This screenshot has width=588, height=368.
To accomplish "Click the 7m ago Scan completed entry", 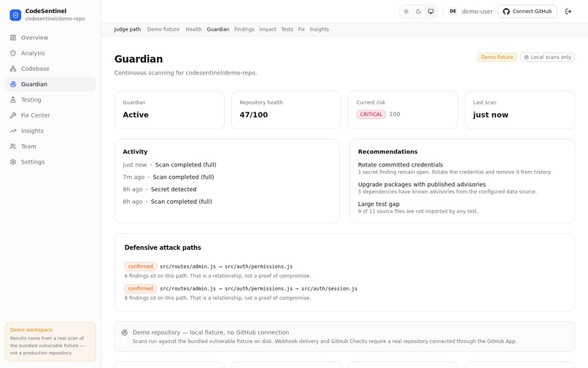I will [169, 177].
